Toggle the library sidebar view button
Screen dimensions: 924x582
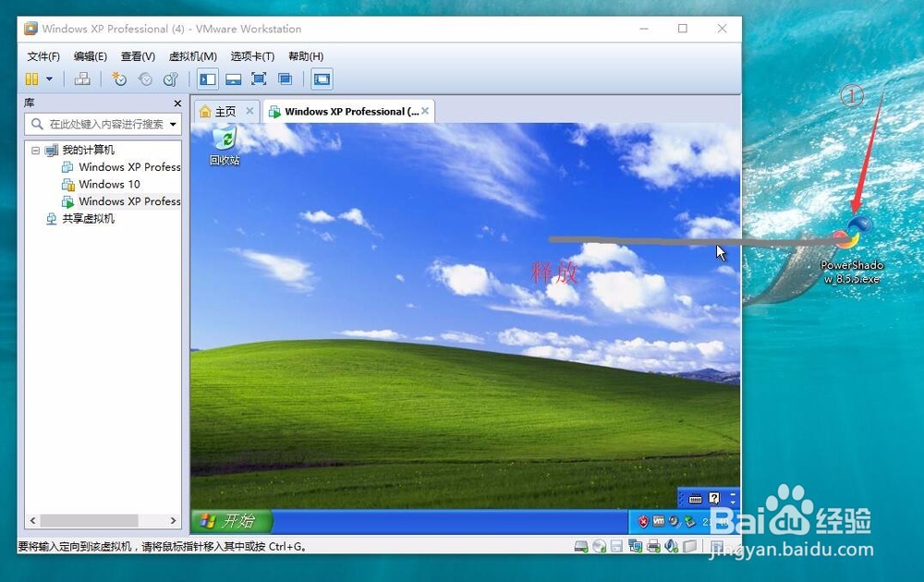coord(207,79)
